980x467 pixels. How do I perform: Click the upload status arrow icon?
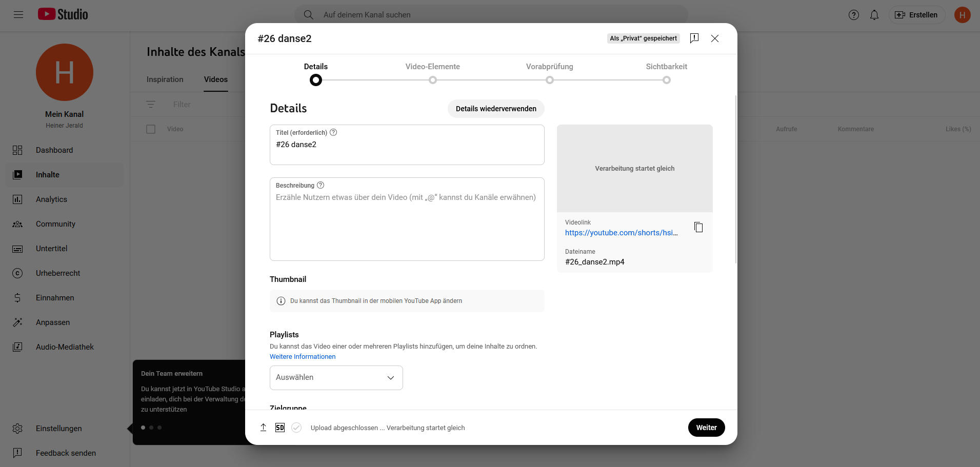(x=263, y=428)
